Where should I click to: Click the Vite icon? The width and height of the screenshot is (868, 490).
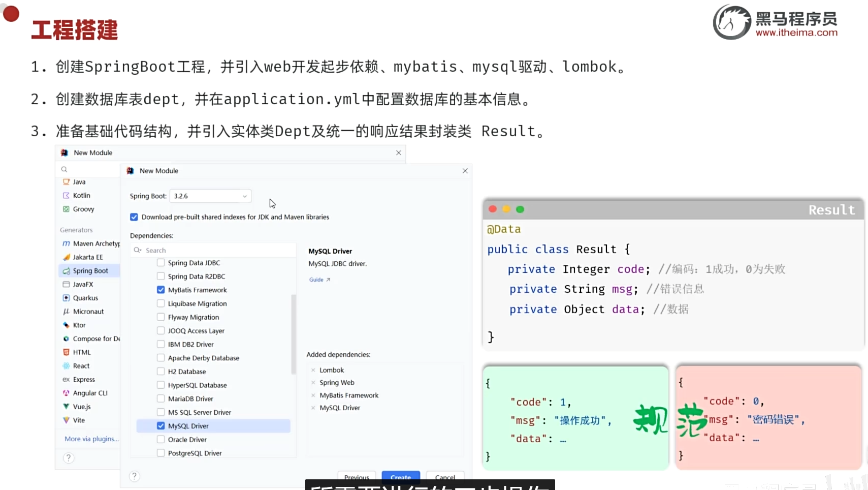(66, 420)
